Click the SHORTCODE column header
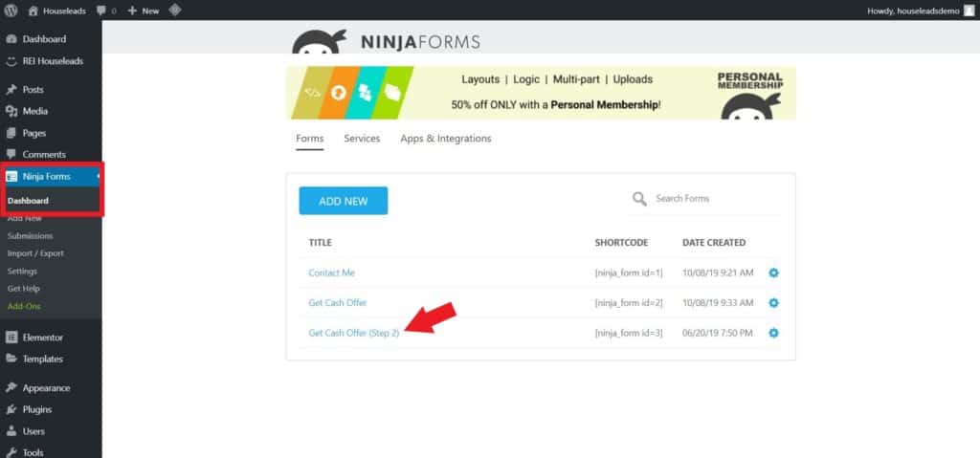 tap(621, 243)
